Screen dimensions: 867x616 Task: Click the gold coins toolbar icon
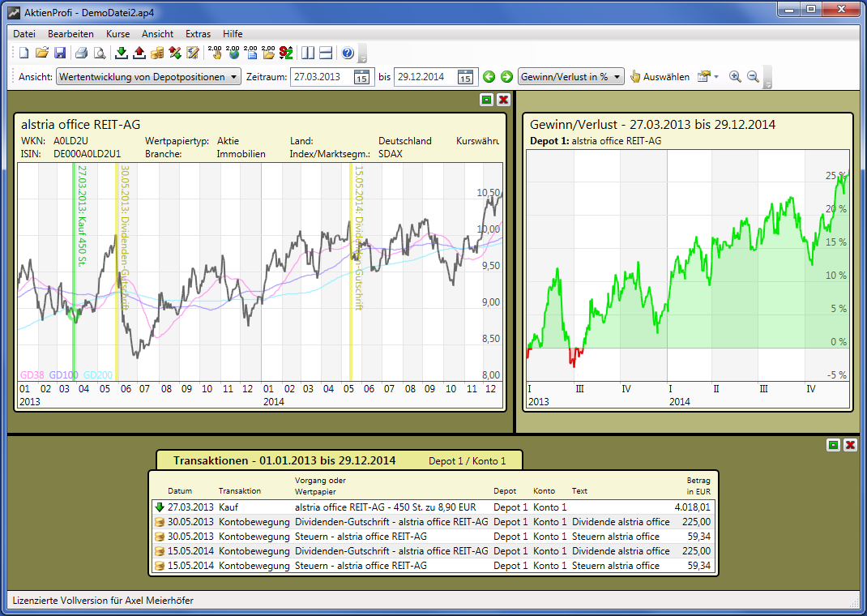pyautogui.click(x=157, y=53)
